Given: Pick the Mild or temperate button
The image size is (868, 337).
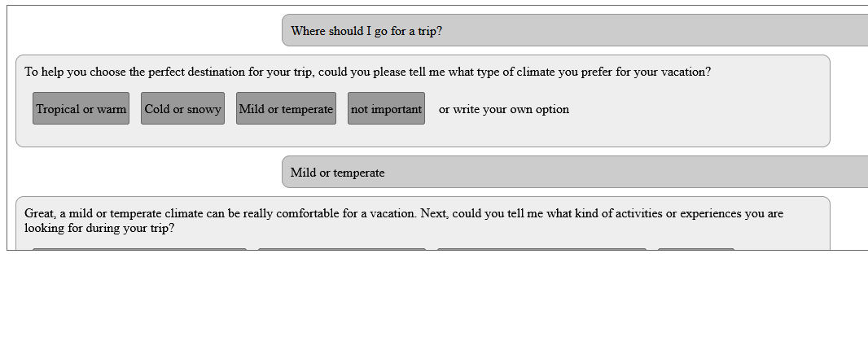Looking at the screenshot, I should (286, 108).
